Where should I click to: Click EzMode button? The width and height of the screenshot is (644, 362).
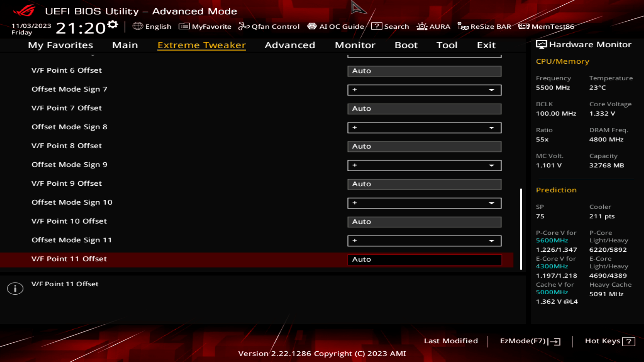tap(529, 340)
